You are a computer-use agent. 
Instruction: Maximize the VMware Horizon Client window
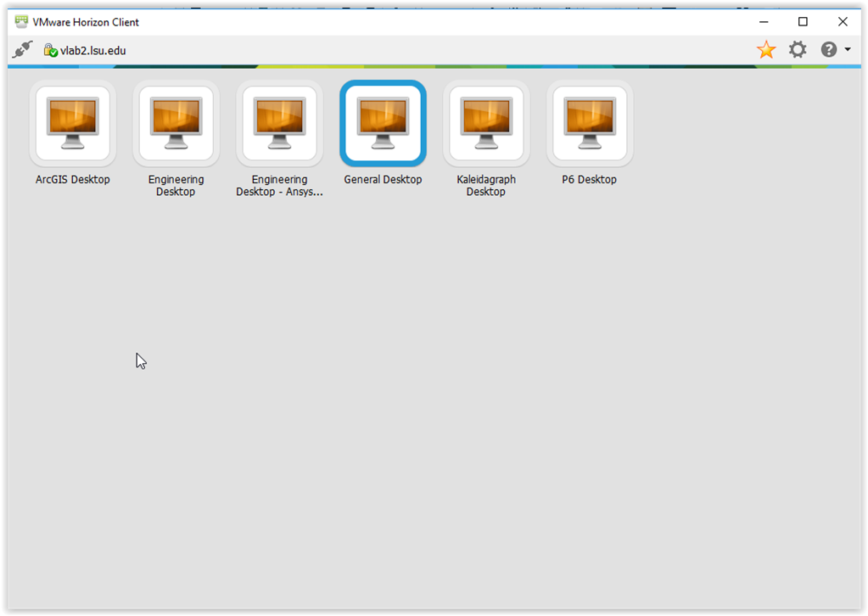pos(803,21)
